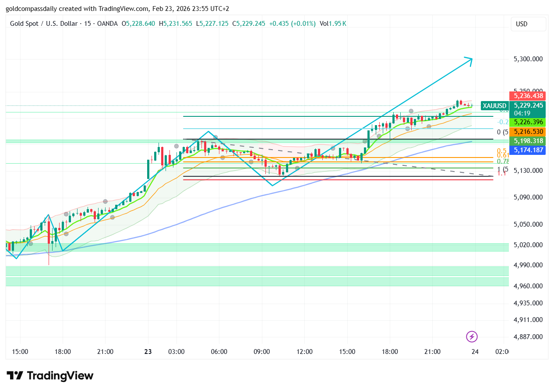Viewport: 554px width, 392px height.
Task: Open the USD currency selector
Action: click(x=528, y=24)
